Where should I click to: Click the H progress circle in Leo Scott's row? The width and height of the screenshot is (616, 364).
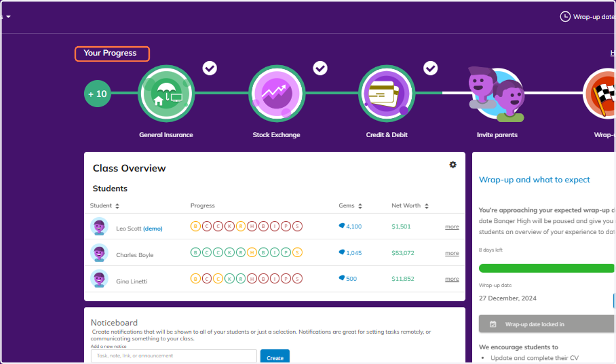pyautogui.click(x=252, y=226)
